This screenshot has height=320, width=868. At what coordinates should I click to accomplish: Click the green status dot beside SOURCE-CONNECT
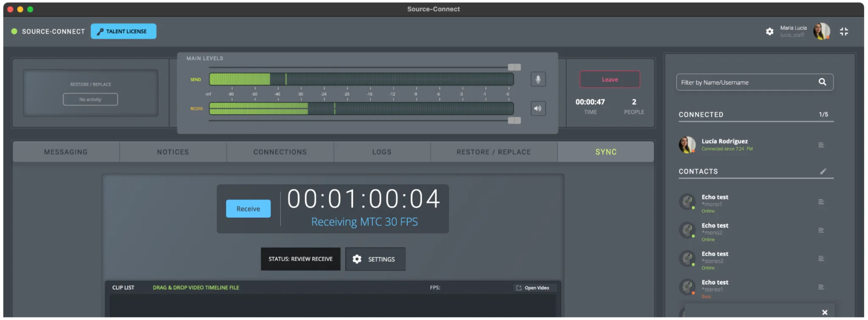tap(14, 31)
